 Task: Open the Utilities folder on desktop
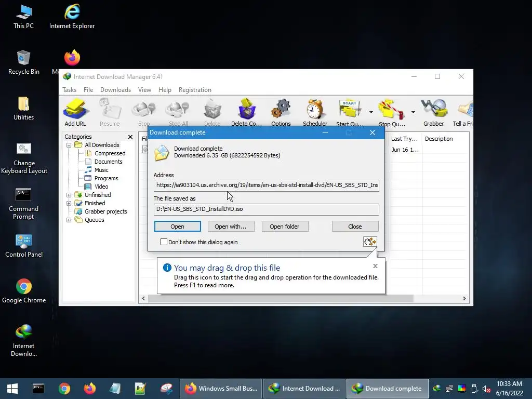pyautogui.click(x=23, y=108)
